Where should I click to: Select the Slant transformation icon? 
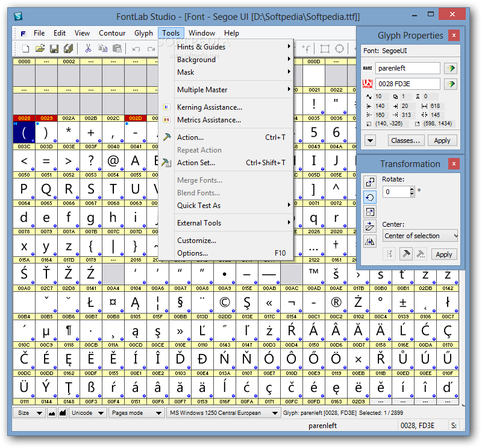(x=370, y=227)
